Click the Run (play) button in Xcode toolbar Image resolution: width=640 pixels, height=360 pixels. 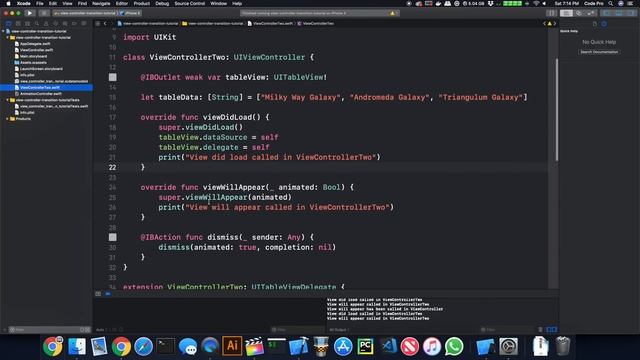(29, 13)
